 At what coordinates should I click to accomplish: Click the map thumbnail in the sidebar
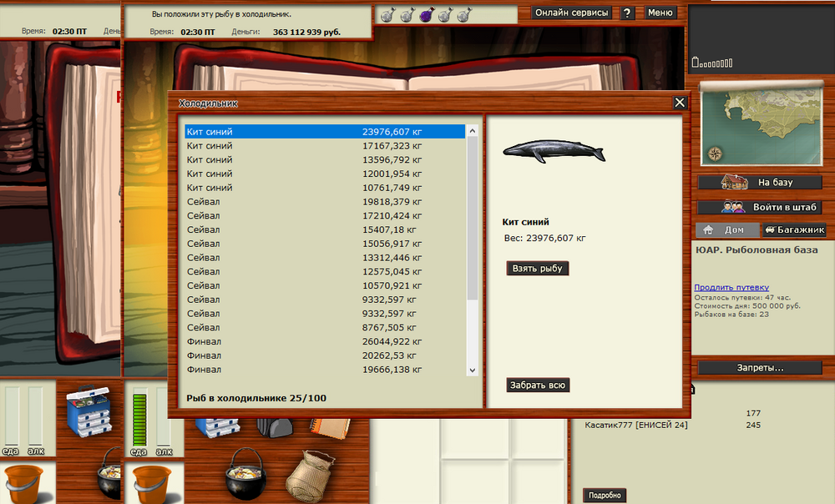(x=760, y=123)
